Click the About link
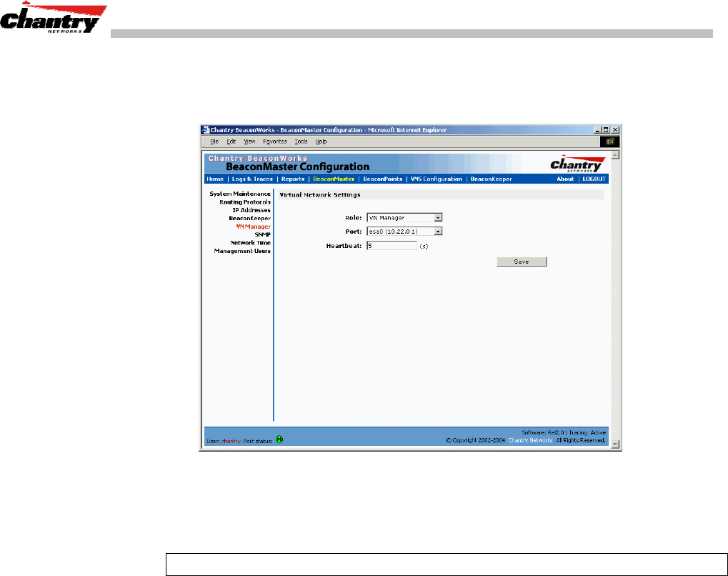Screen dimensions: 728x576 (566, 179)
